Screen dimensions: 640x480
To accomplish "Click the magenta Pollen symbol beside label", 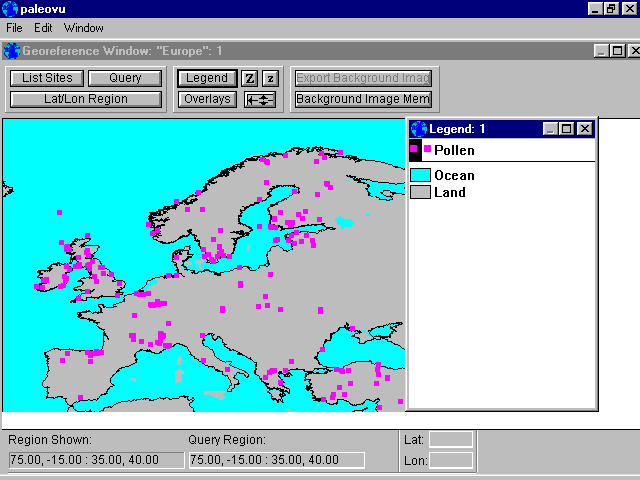I will coord(427,149).
